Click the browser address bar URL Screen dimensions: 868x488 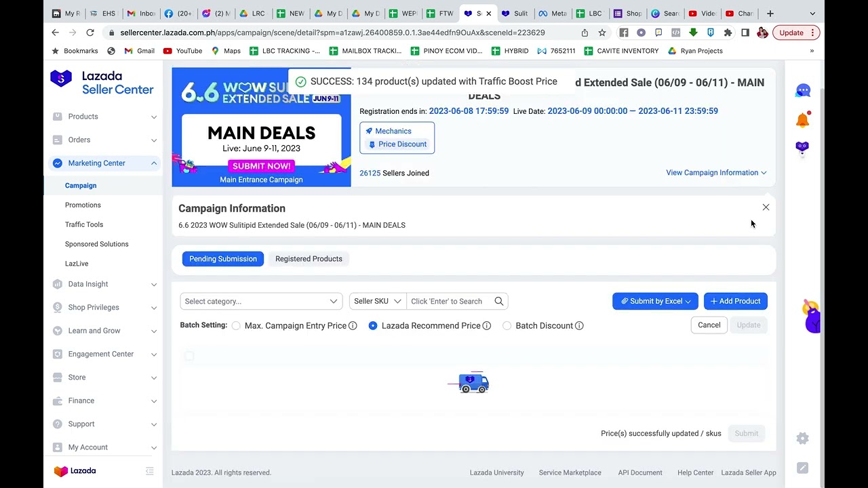click(x=332, y=33)
